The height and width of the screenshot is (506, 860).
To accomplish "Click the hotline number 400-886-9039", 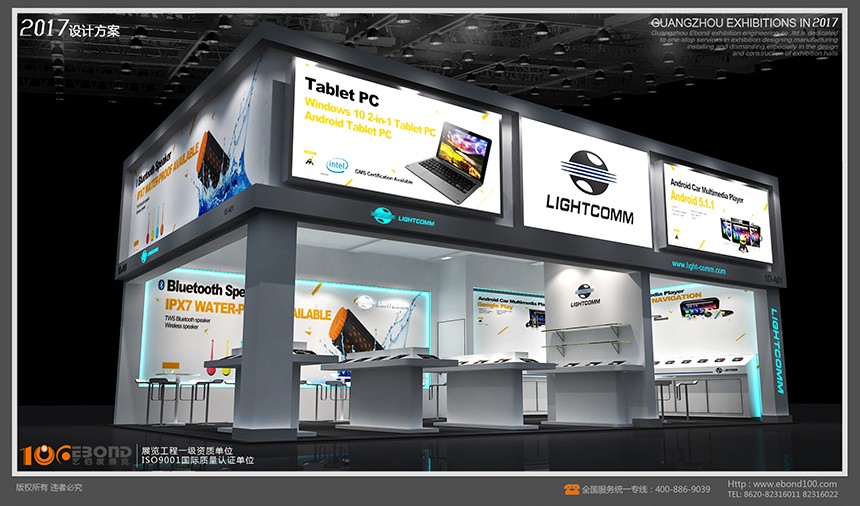I will click(682, 489).
